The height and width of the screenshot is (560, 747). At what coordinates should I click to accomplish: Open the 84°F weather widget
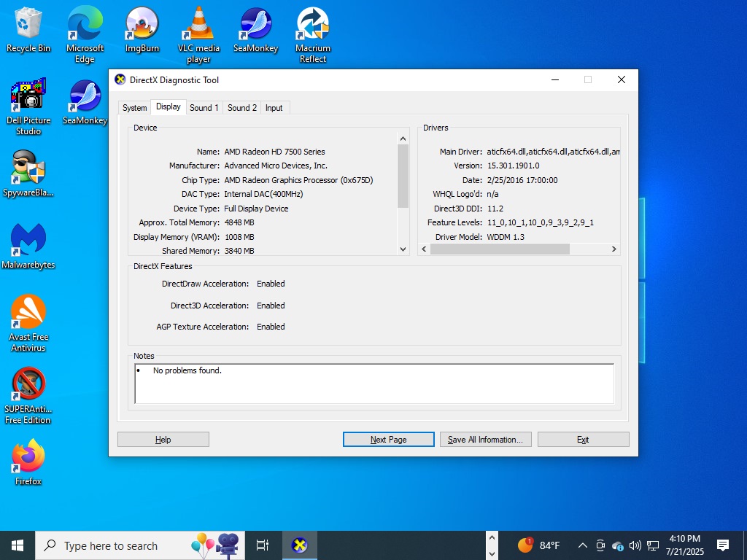539,545
